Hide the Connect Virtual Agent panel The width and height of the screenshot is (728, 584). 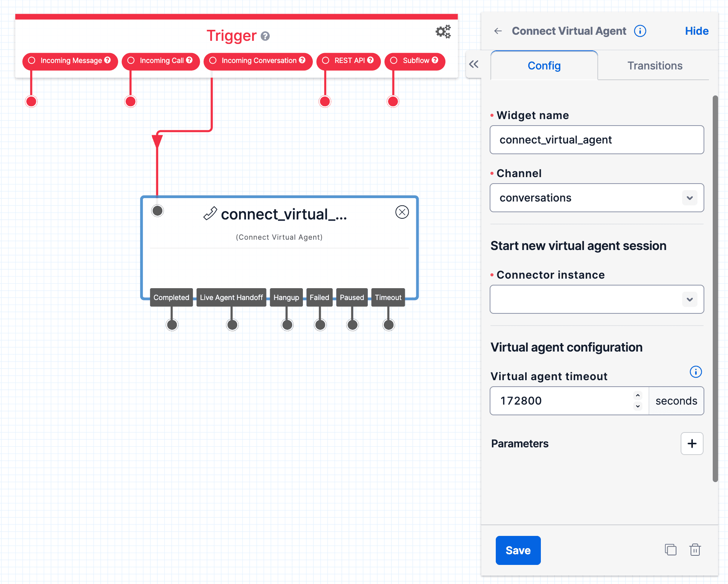(x=696, y=31)
